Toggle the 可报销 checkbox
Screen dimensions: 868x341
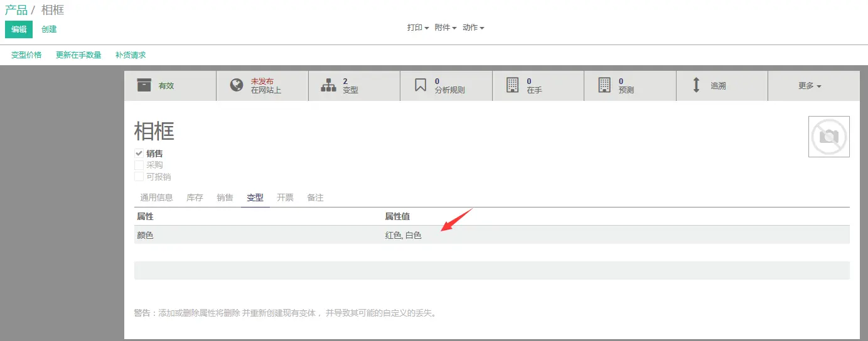tap(139, 177)
